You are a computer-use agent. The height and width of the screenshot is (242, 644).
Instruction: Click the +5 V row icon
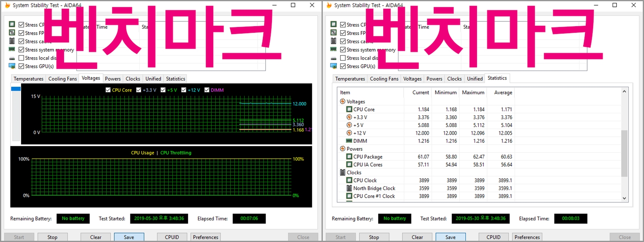[x=349, y=125]
